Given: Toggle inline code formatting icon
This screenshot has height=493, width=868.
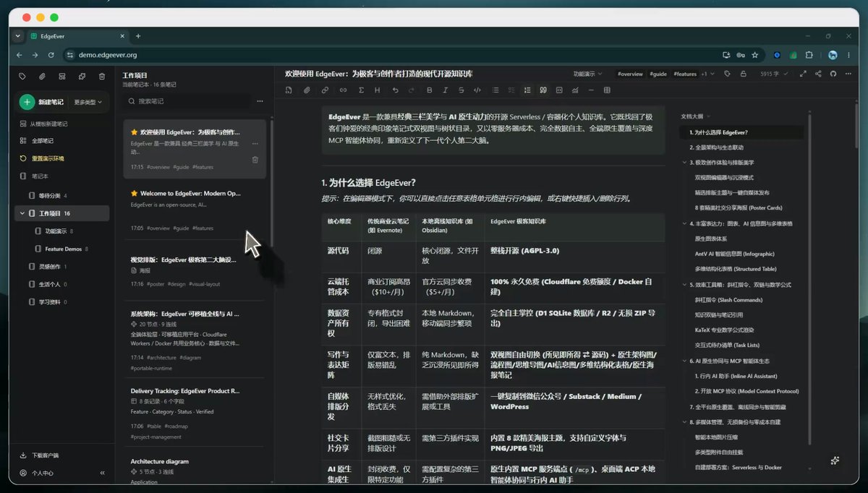Looking at the screenshot, I should click(x=477, y=90).
